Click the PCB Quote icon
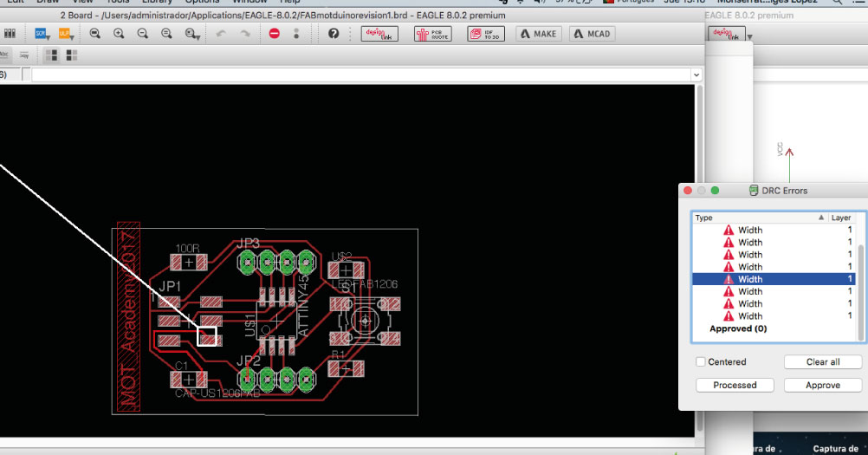Screen dimensions: 868x455 (433, 34)
